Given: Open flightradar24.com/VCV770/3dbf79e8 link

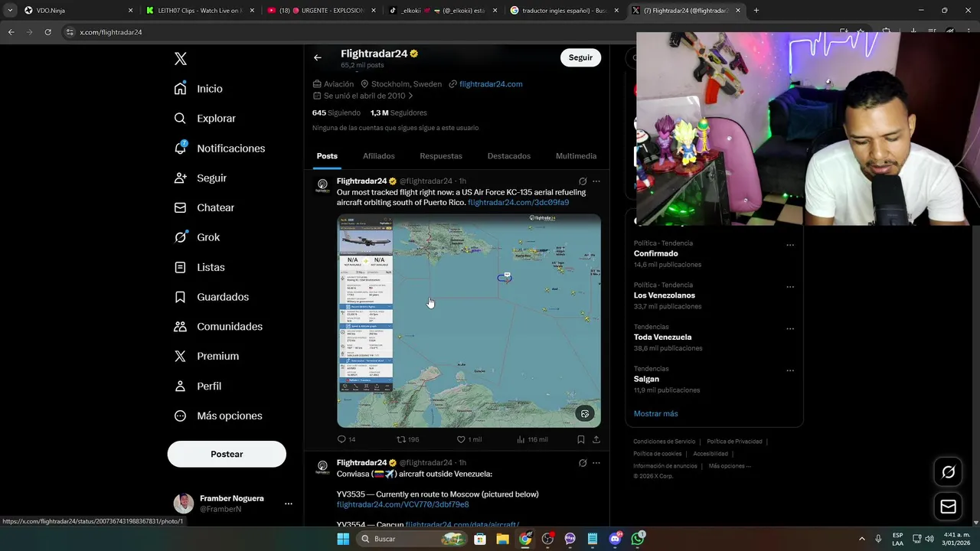Looking at the screenshot, I should pyautogui.click(x=403, y=505).
